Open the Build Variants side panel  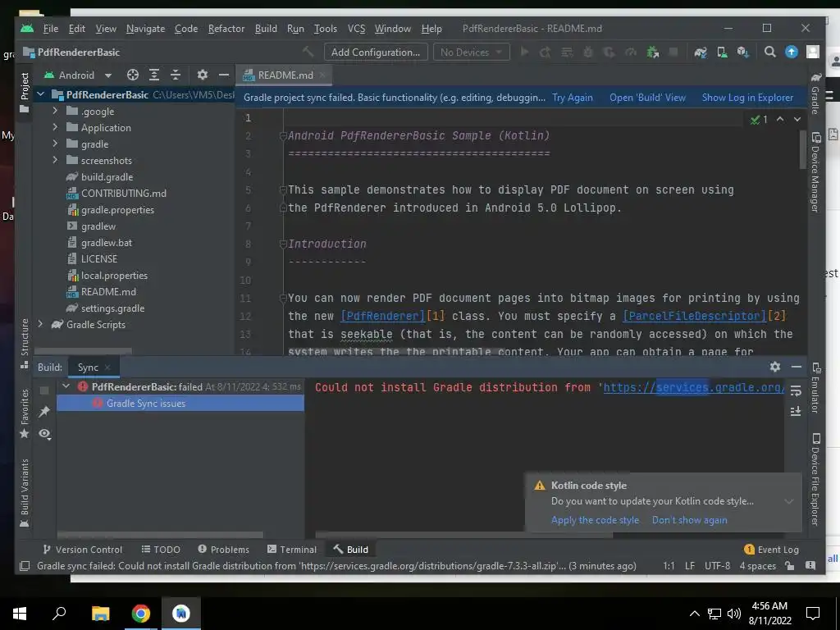[24, 493]
